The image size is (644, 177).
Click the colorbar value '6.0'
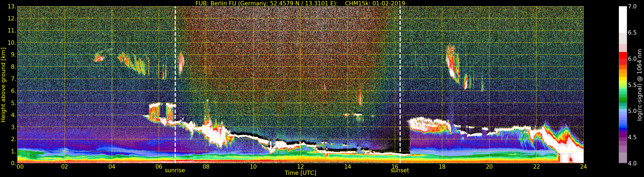(632, 59)
